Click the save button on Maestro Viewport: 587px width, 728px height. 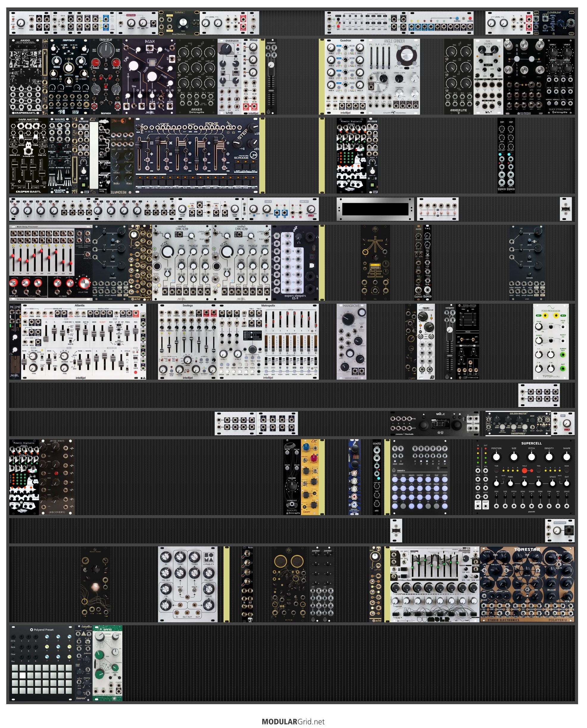(x=428, y=479)
